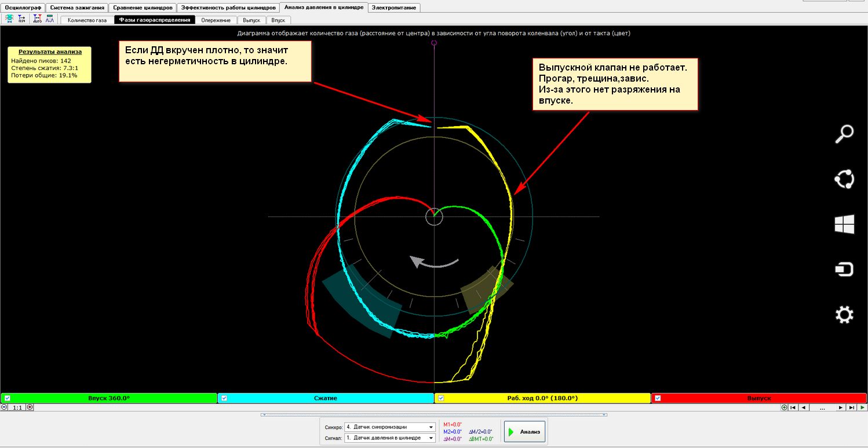Open the Синхро sensor dropdown
This screenshot has width=868, height=448.
point(390,427)
